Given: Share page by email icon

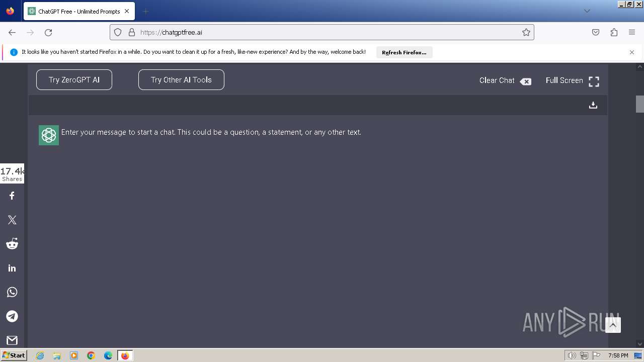Looking at the screenshot, I should pos(12,340).
